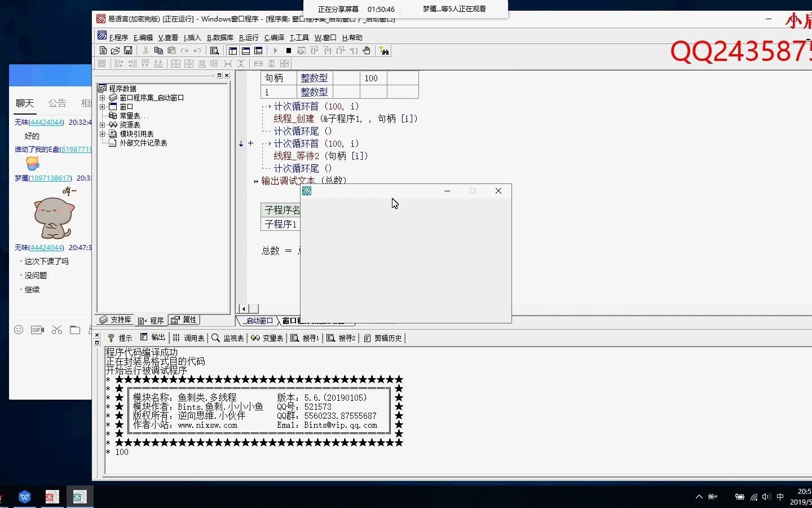Switch to the _启动窗口 editor tab
The image size is (812, 508).
pyautogui.click(x=258, y=321)
